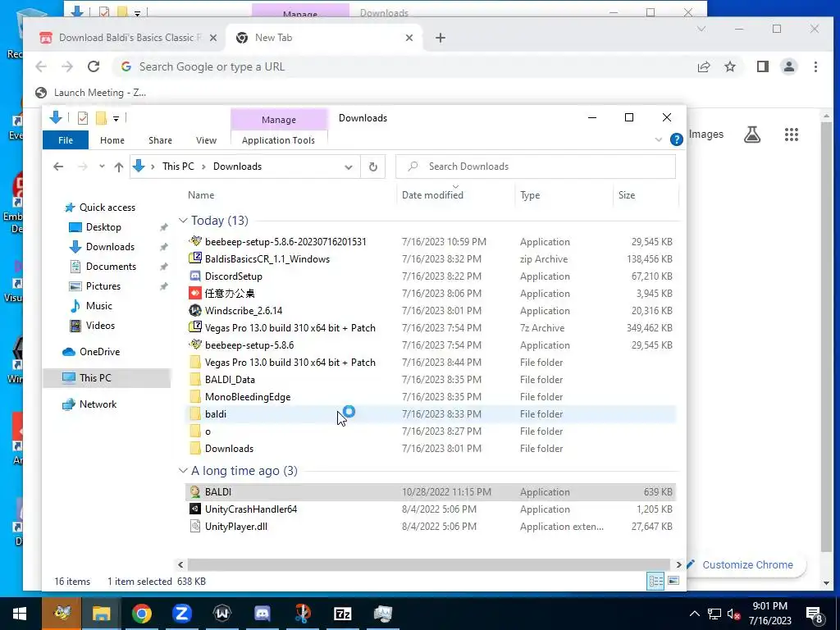Click the Windows Start button
Screen dimensions: 840x630
[20, 614]
